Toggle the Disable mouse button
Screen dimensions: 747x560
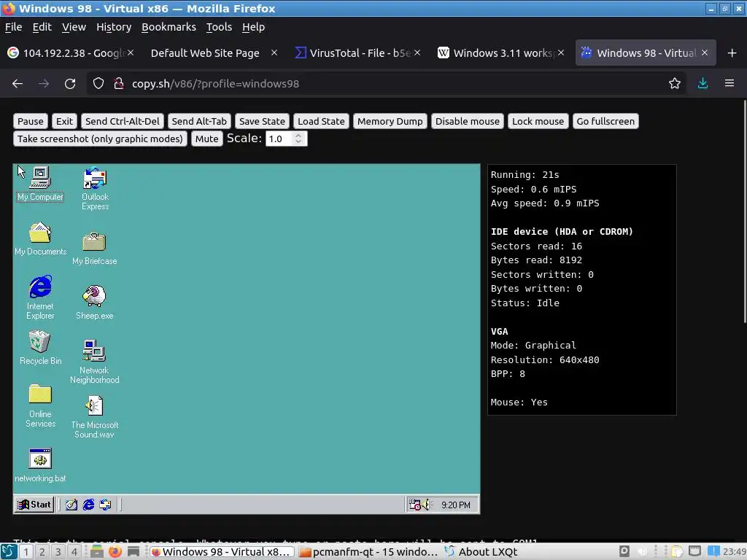point(468,122)
